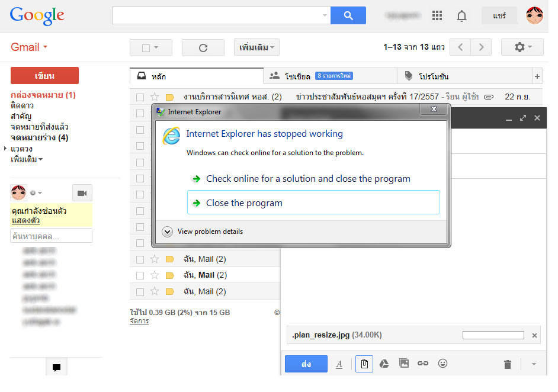Open more compose options arrow
Screen dimensions: 558x392
pos(534,364)
